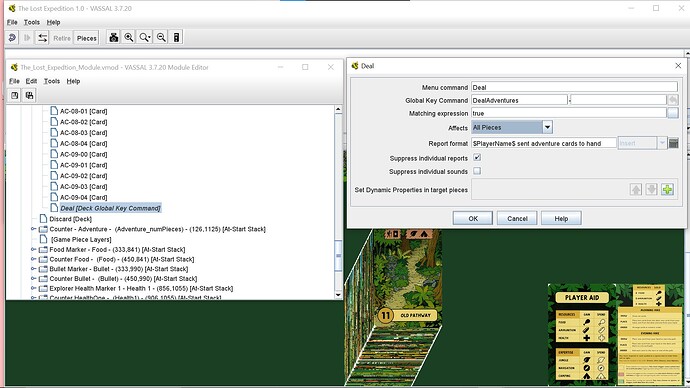Open Tools menu in Module Editor

[x=51, y=81]
